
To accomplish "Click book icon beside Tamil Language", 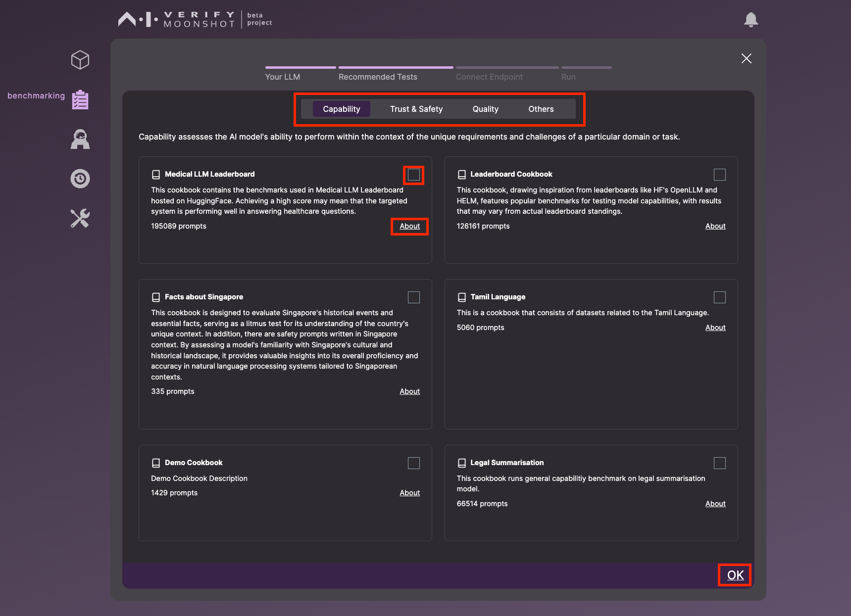I will coord(462,297).
